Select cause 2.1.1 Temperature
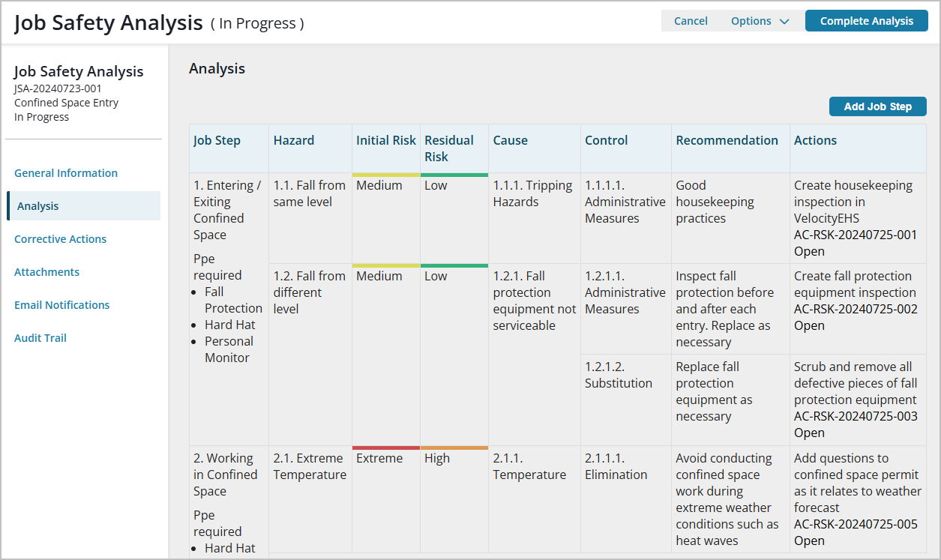Screen dimensions: 941x560 [x=529, y=466]
